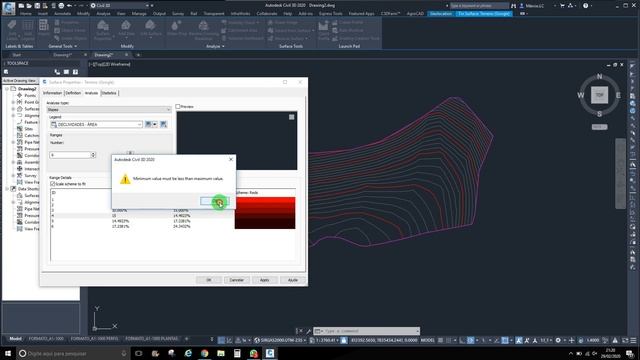Click the Plot printer quick access icon
Image resolution: width=640 pixels, height=360 pixels.
click(x=61, y=6)
